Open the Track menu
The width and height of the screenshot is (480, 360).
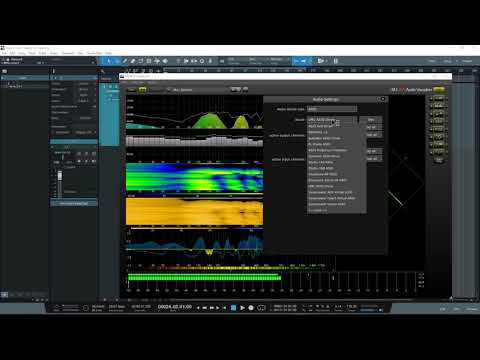32,53
